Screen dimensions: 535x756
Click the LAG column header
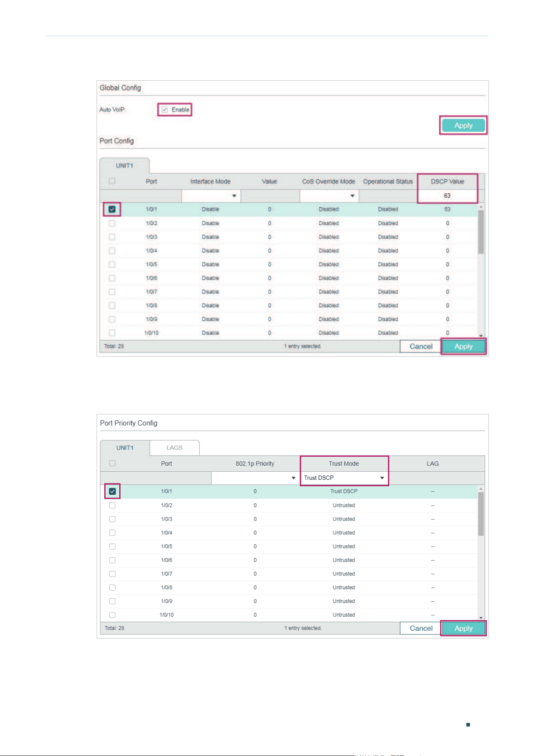(x=432, y=464)
